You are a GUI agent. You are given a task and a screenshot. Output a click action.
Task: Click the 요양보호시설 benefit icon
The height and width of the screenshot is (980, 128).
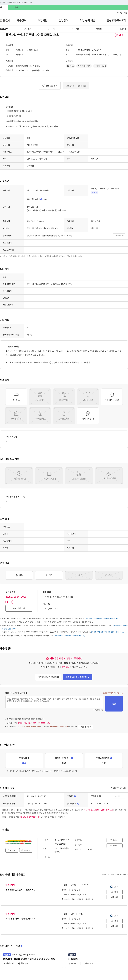64,415
